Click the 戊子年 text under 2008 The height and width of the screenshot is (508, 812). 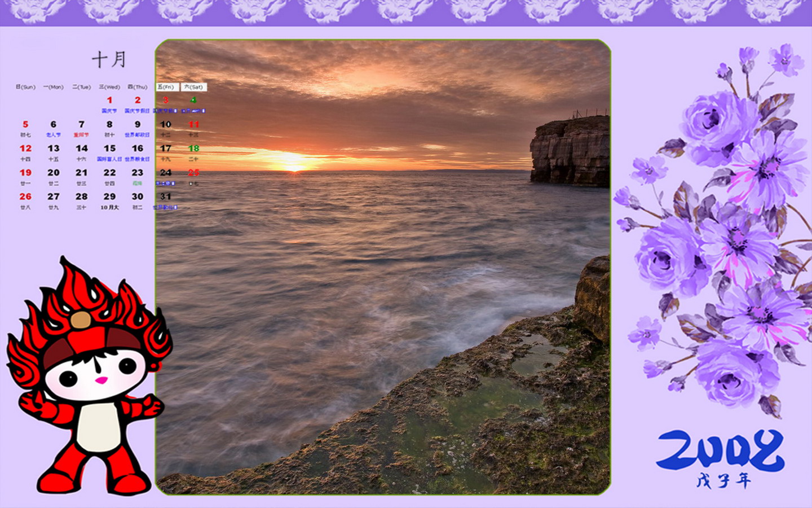[x=723, y=481]
